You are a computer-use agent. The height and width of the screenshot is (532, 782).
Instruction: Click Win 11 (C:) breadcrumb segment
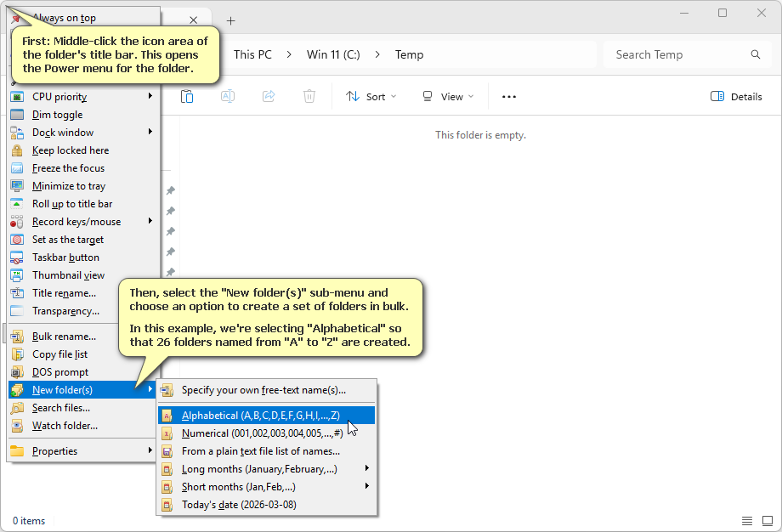pos(333,54)
